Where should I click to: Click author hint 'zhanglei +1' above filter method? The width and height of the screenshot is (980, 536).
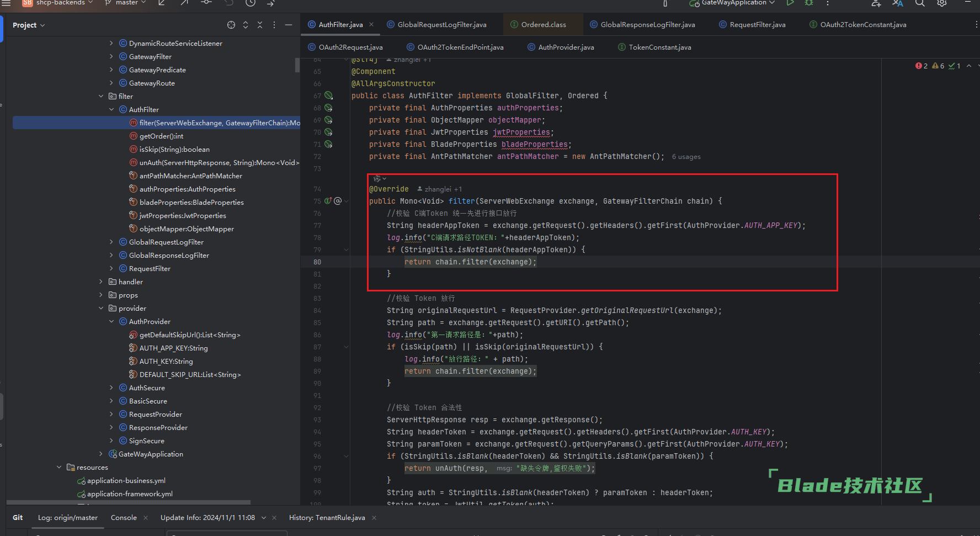pyautogui.click(x=439, y=189)
